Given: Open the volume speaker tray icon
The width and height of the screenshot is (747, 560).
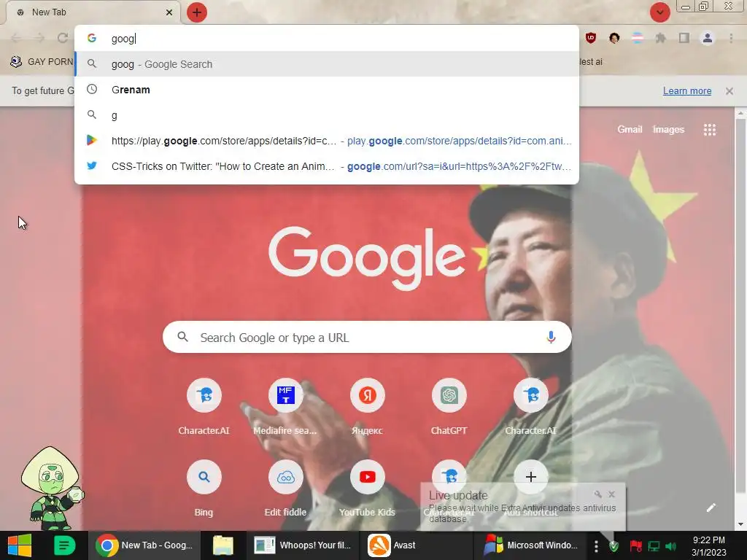Looking at the screenshot, I should pyautogui.click(x=671, y=545).
